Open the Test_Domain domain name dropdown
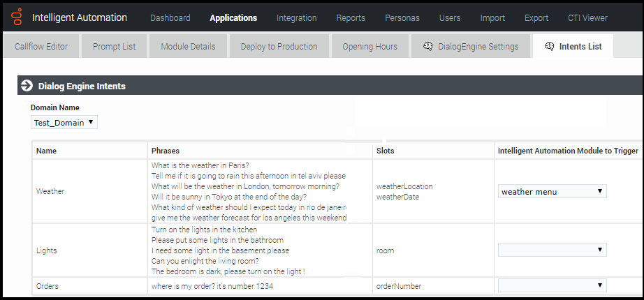The image size is (644, 300). click(x=64, y=123)
